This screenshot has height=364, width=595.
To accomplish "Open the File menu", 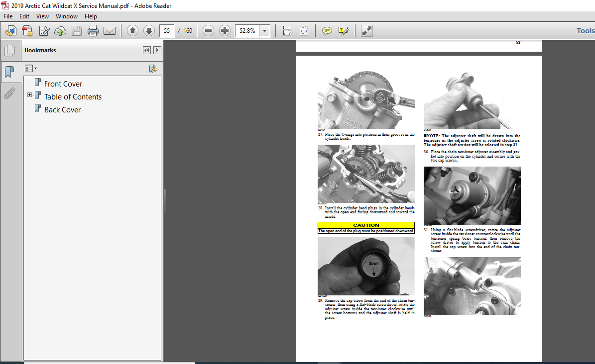I will [x=8, y=16].
